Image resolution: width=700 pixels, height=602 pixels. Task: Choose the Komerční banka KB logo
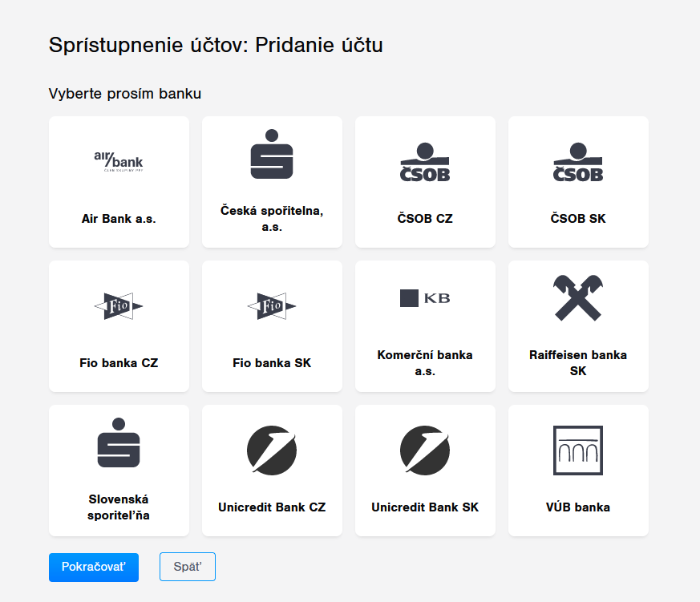425,298
